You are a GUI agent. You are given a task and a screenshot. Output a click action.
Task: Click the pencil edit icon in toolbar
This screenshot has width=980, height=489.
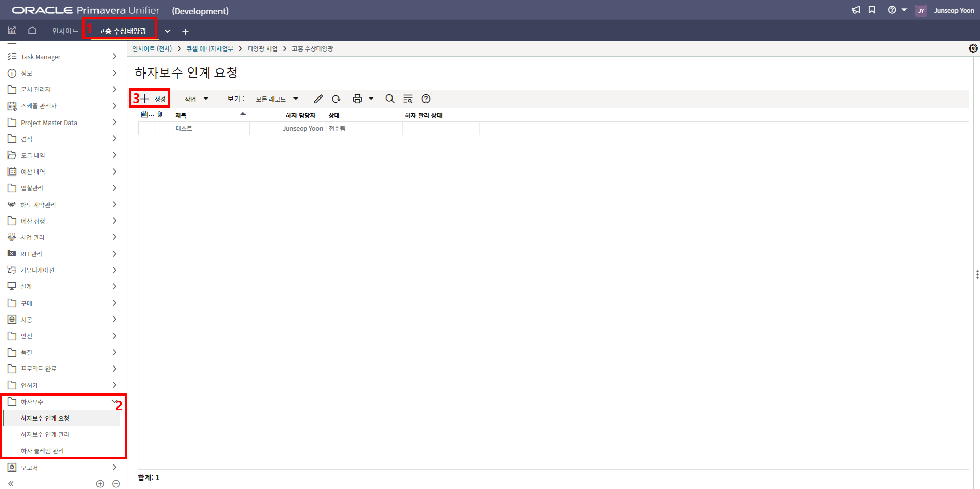pyautogui.click(x=318, y=99)
